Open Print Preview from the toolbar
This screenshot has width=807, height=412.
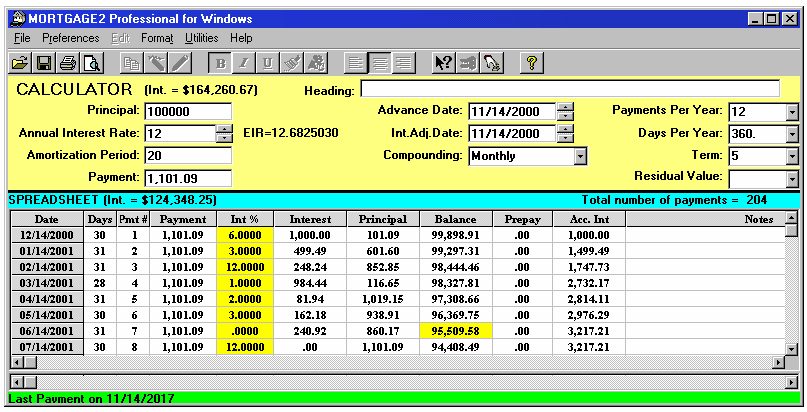pyautogui.click(x=92, y=63)
